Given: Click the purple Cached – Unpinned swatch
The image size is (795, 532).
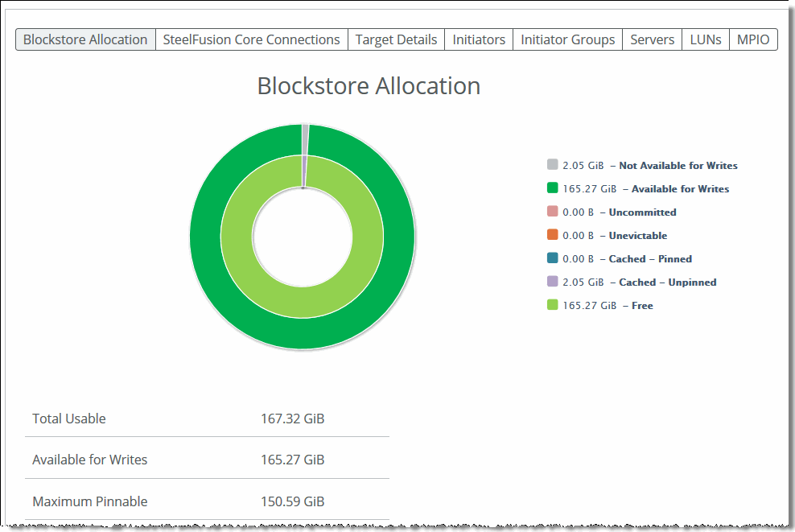Looking at the screenshot, I should [x=552, y=282].
